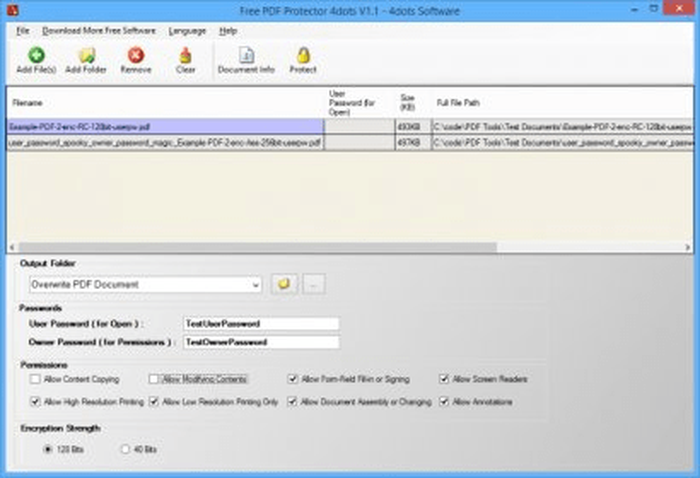
Task: Minimize the Free PDF Protector window
Action: (x=634, y=9)
